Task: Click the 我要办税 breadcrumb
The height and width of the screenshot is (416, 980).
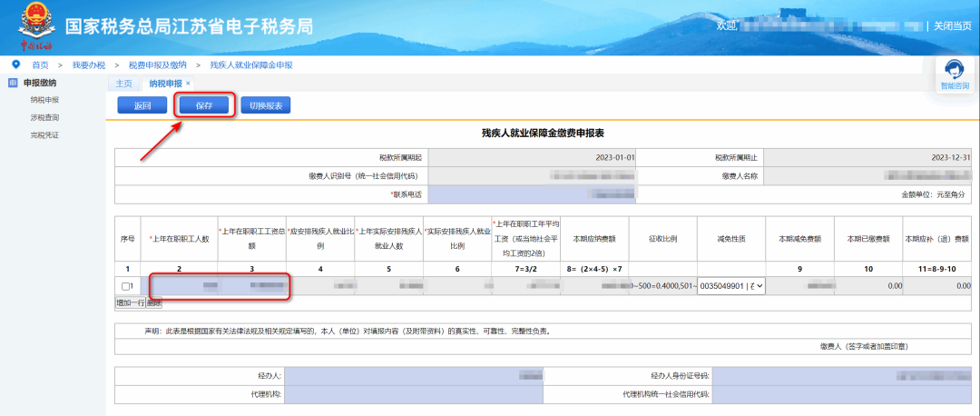Action: coord(89,65)
